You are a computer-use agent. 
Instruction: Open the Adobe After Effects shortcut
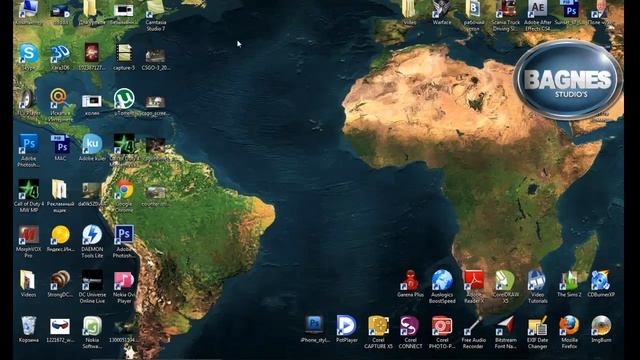point(537,9)
